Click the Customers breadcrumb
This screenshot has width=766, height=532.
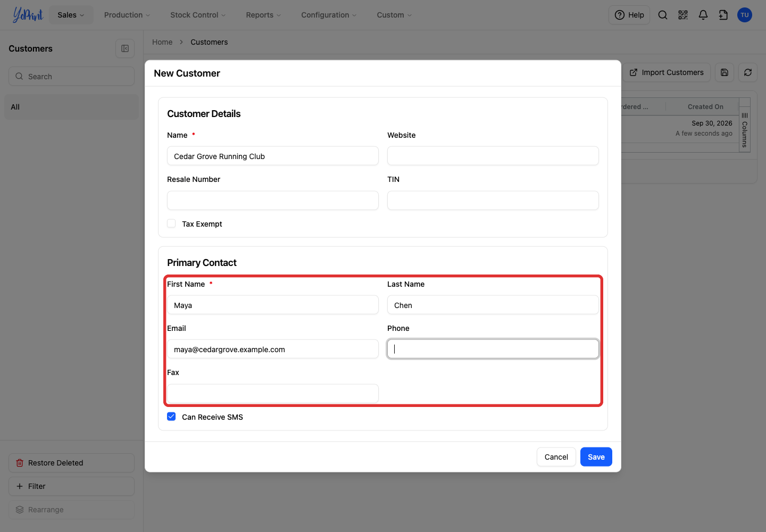click(209, 42)
